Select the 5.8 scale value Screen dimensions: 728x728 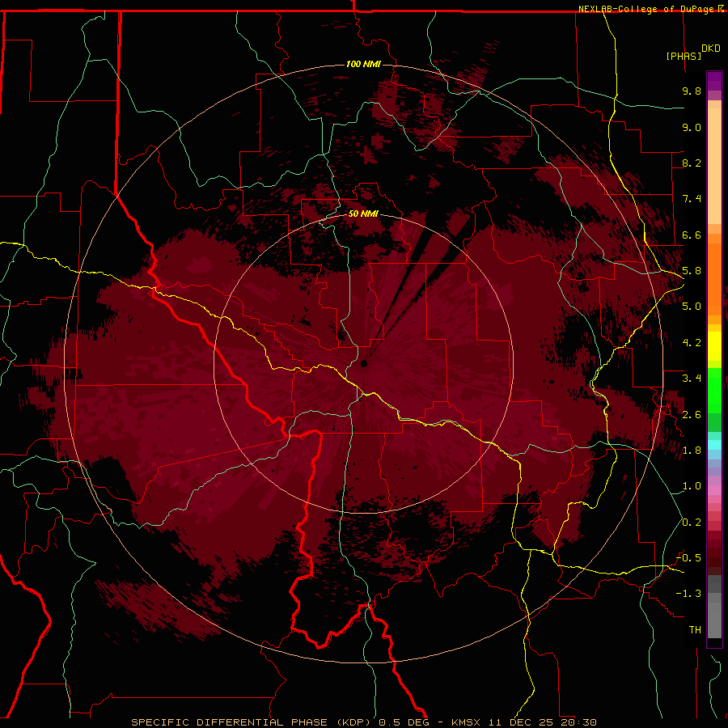pyautogui.click(x=692, y=271)
